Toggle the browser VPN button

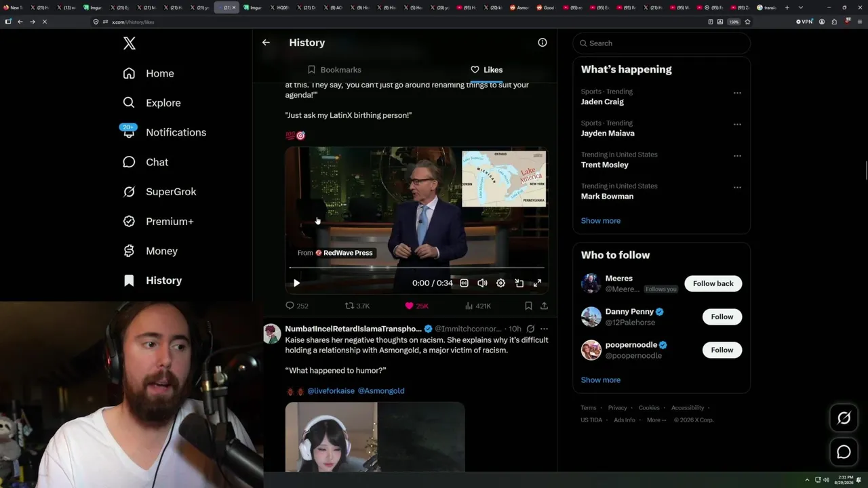pyautogui.click(x=804, y=22)
